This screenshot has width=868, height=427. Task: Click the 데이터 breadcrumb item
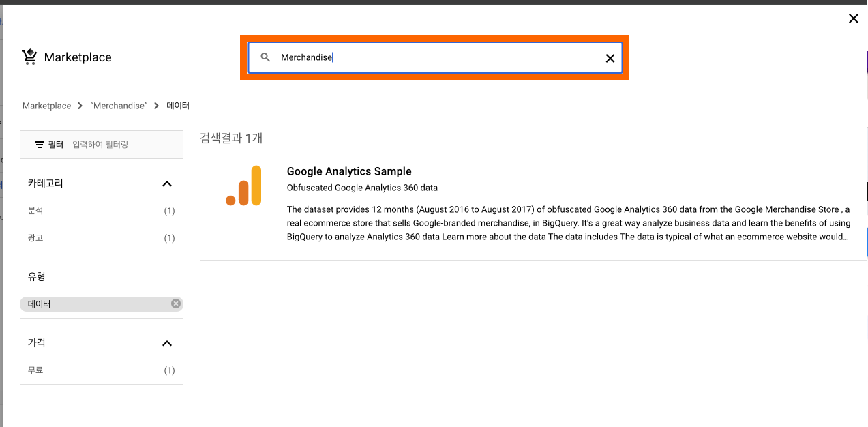(x=178, y=106)
